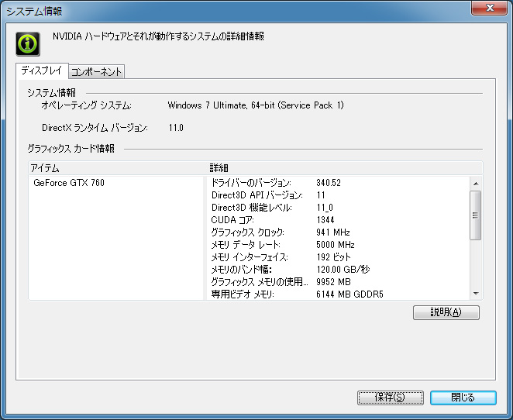Click the scrollbar down arrow
This screenshot has width=513, height=420.
476,294
